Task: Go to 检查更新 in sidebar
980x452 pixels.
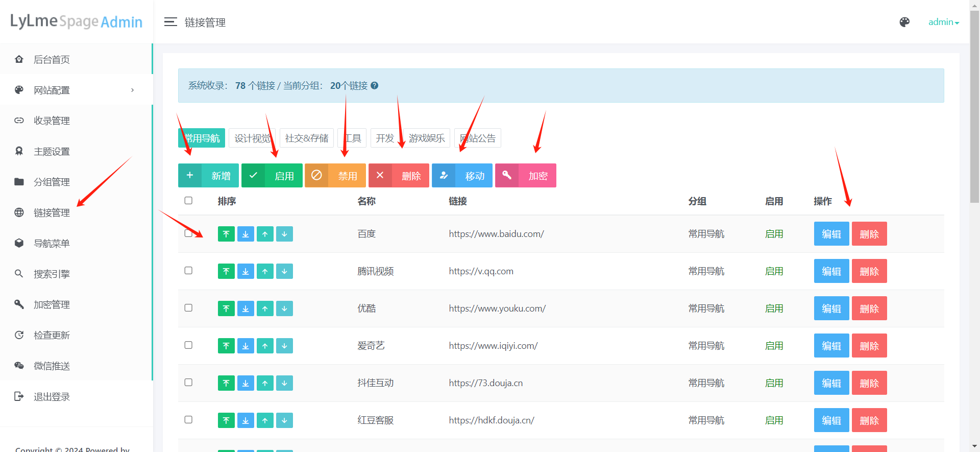Action: (x=52, y=336)
